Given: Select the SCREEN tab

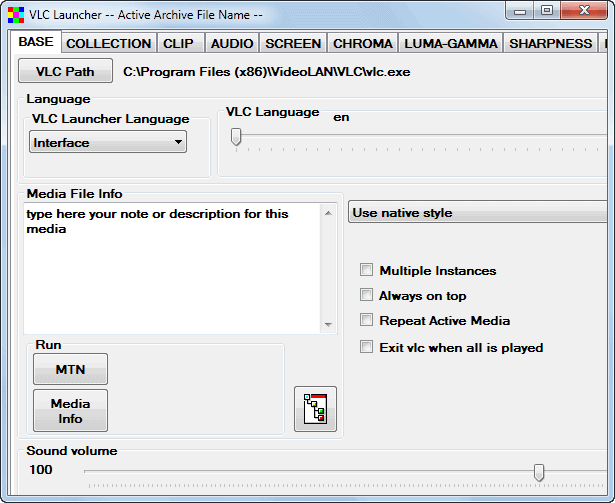Looking at the screenshot, I should [x=293, y=43].
